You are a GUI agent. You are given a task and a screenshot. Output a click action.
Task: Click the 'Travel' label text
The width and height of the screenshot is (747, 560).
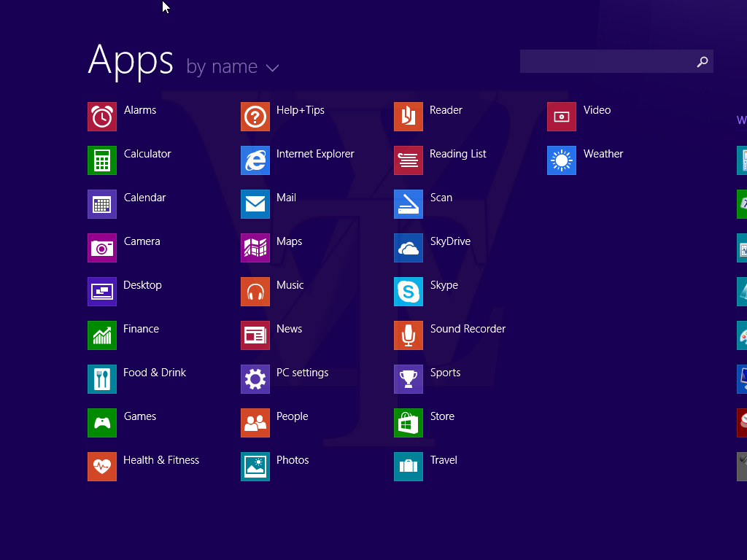tap(444, 460)
